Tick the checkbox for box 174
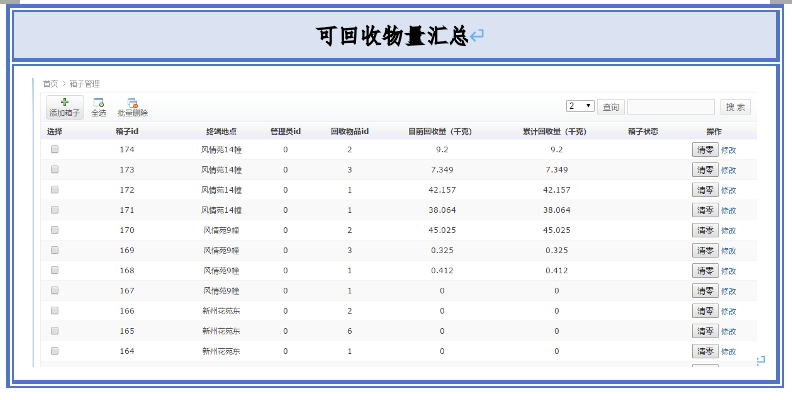This screenshot has height=400, width=792. [x=55, y=149]
